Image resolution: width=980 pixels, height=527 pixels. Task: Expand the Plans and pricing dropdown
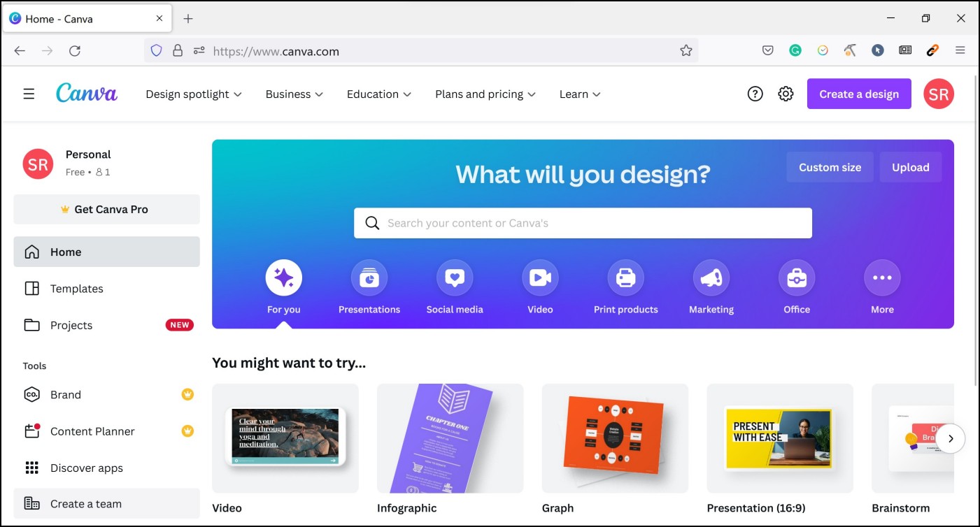[485, 94]
